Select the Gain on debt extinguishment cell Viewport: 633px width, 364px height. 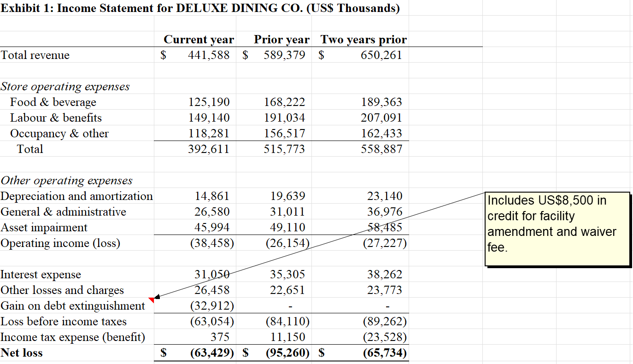[x=73, y=305]
